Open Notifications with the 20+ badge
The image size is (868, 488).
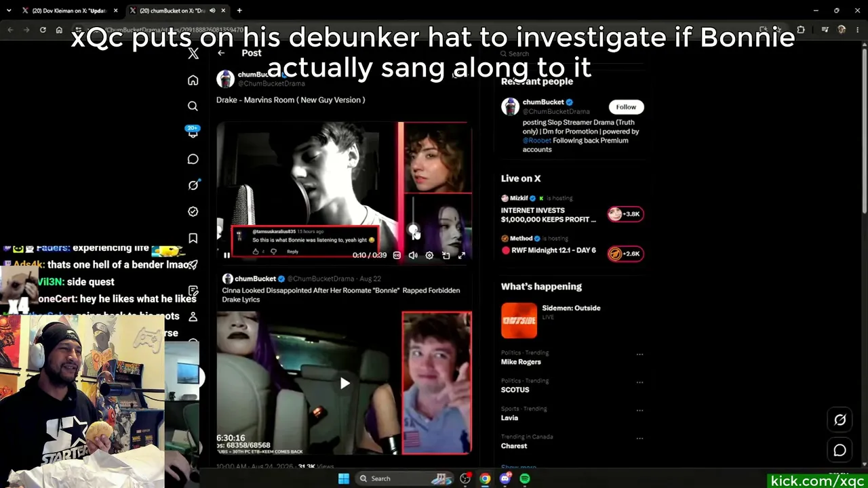193,132
